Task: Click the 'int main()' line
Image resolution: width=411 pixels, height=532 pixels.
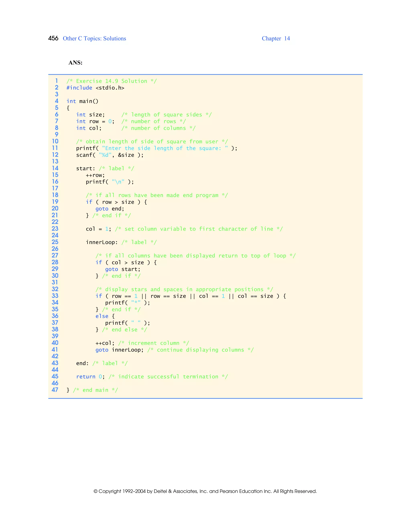Action: [82, 101]
